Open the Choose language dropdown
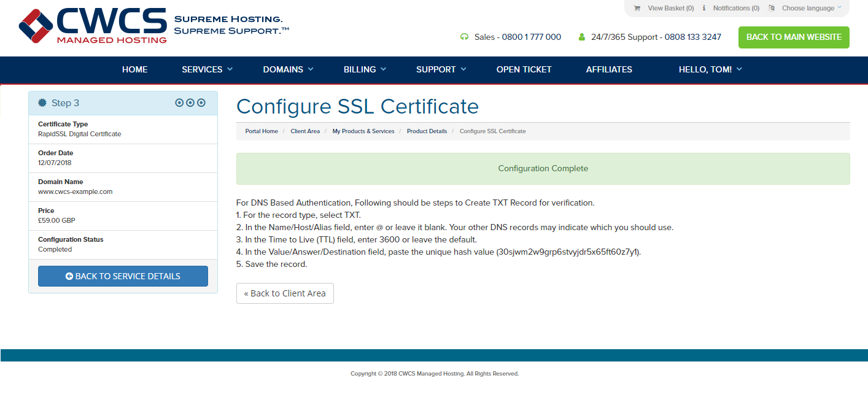 (x=812, y=9)
